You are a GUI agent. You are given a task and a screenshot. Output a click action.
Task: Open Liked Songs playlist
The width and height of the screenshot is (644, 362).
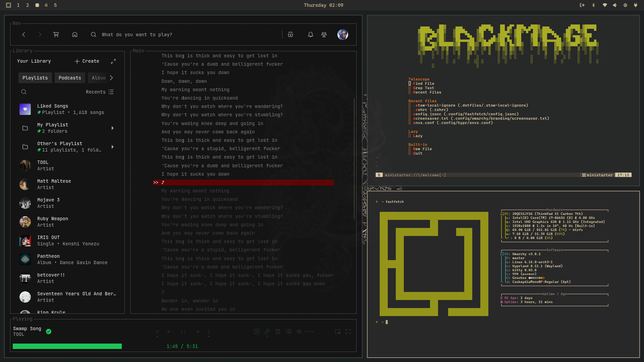click(67, 109)
